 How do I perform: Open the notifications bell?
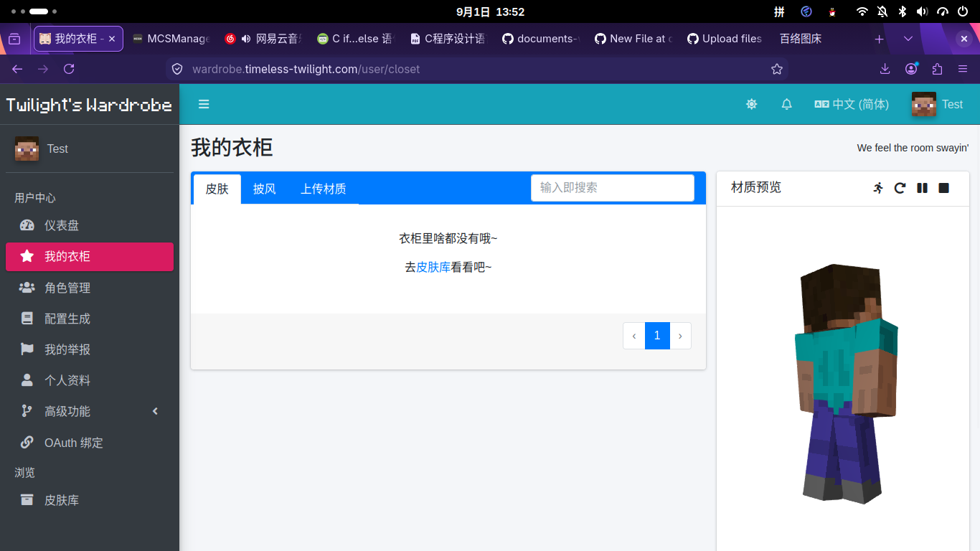coord(786,104)
